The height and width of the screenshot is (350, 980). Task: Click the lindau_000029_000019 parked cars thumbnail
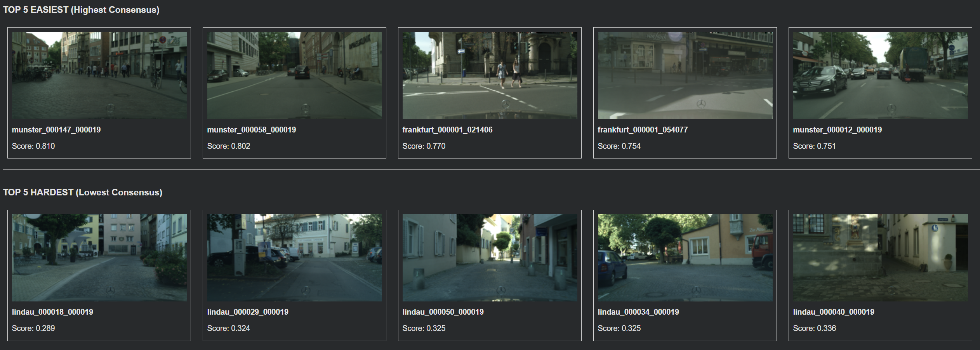294,258
